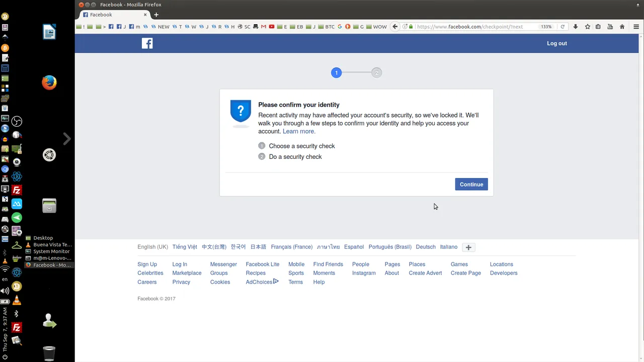Expand panel with the right chevron arrow
644x362 pixels.
pyautogui.click(x=66, y=139)
